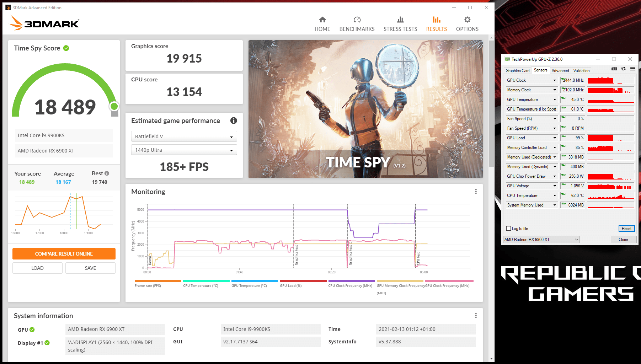The height and width of the screenshot is (364, 641).
Task: Switch to GPU-Z Sensors tab
Action: tap(540, 70)
